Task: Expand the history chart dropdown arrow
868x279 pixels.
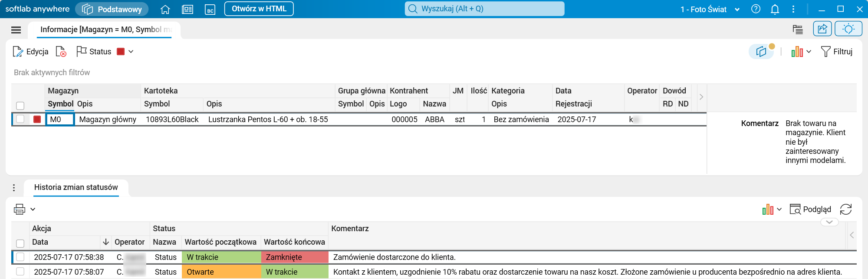Action: 779,209
